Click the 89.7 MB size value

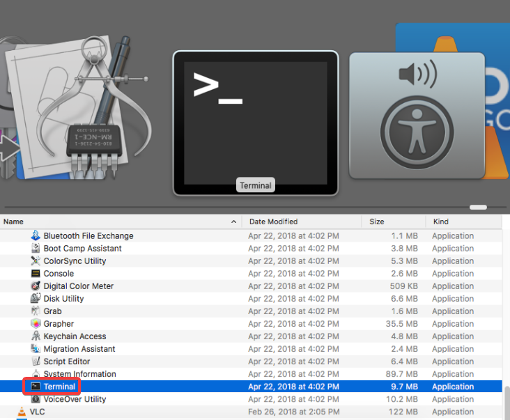402,374
